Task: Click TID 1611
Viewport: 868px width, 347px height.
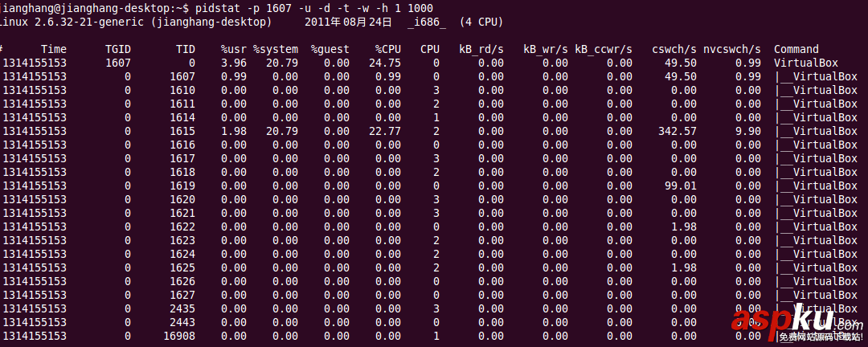Action: pos(182,104)
